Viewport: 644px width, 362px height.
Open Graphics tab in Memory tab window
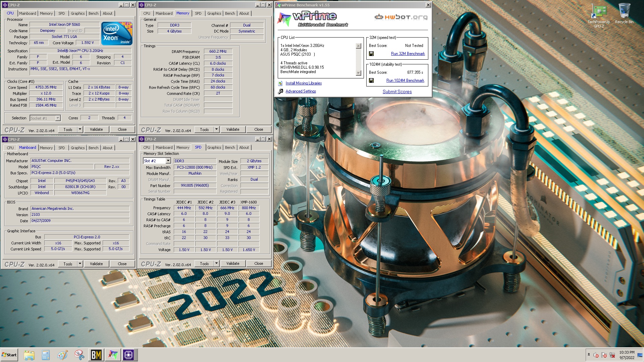click(x=214, y=13)
